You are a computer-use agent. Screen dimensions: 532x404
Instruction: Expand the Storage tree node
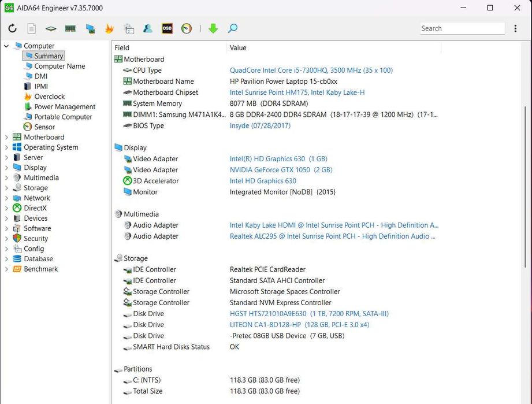click(x=6, y=188)
